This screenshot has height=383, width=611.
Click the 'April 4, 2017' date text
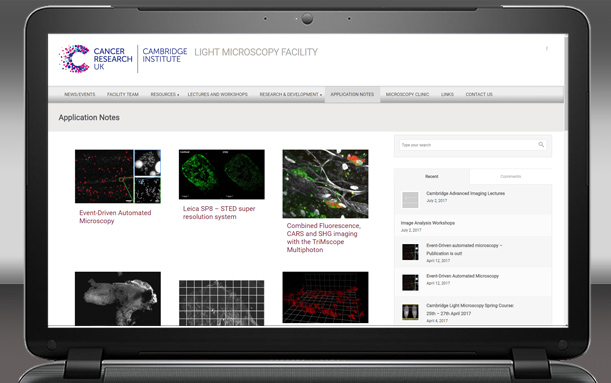[437, 321]
